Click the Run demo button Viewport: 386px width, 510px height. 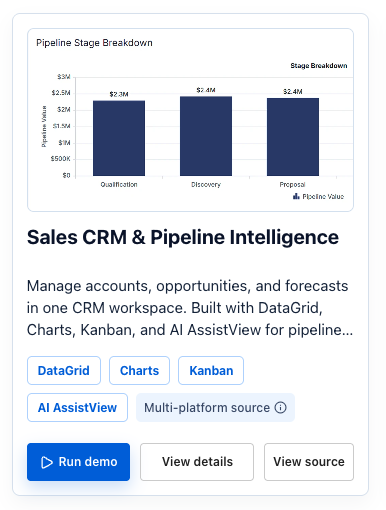coord(78,462)
